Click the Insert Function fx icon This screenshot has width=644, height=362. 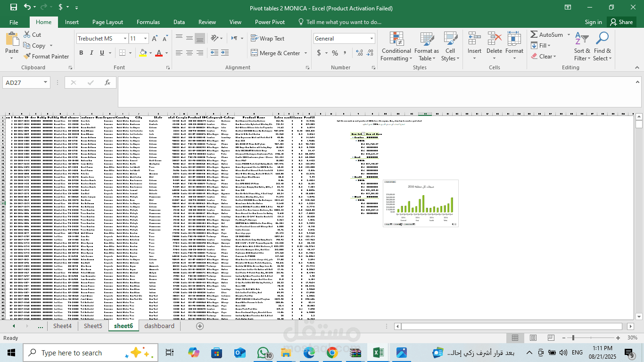coord(107,82)
